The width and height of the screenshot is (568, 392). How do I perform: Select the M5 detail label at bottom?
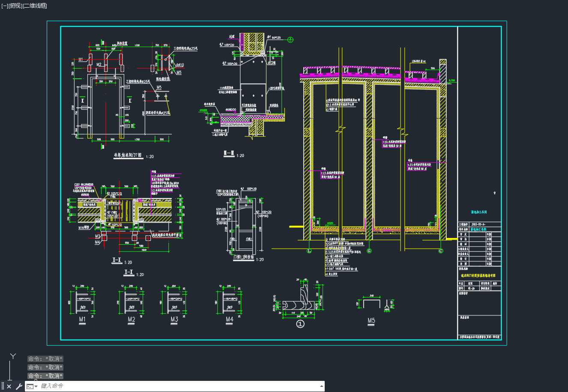pos(371,321)
